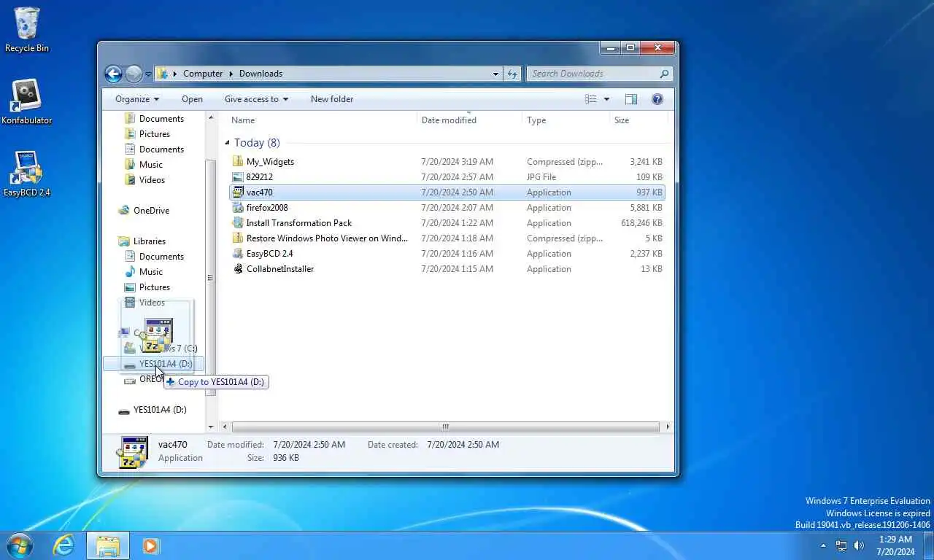This screenshot has height=560, width=934.
Task: Show hidden icons in the system tray
Action: [x=823, y=545]
